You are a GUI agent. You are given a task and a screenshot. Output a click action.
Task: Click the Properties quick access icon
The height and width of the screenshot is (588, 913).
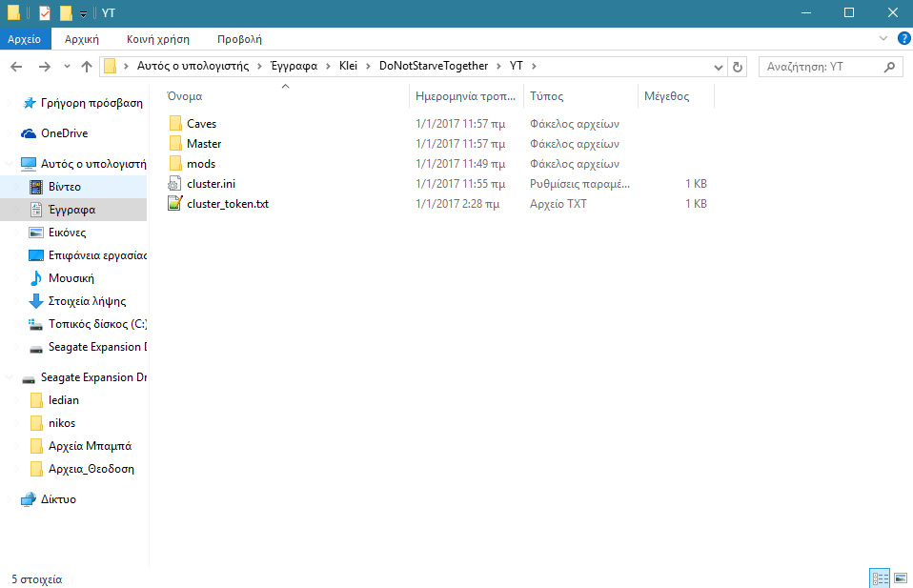[45, 13]
